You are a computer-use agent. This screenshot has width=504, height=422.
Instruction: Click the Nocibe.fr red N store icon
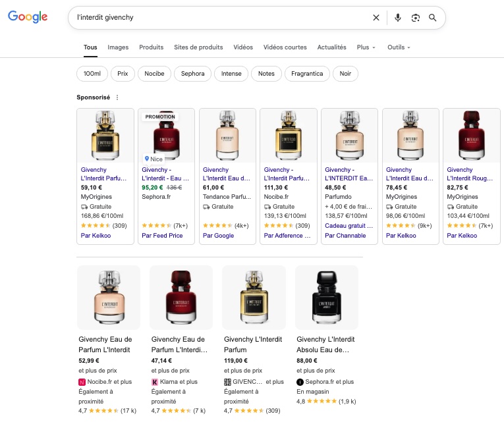click(82, 382)
